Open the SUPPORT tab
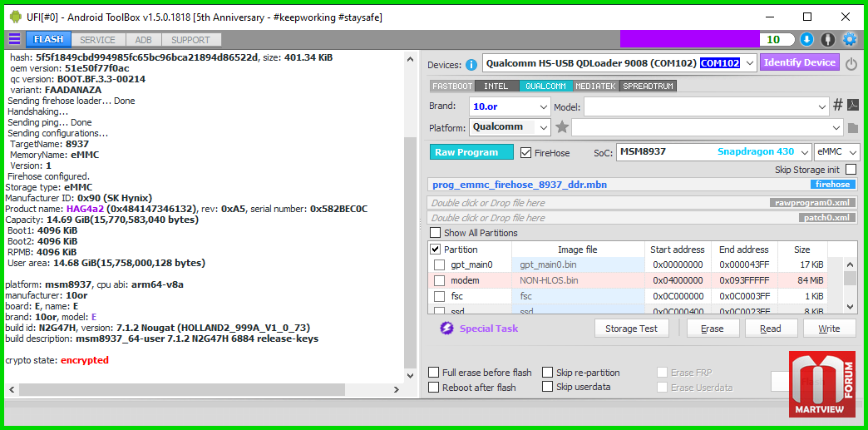The width and height of the screenshot is (868, 430). 190,40
